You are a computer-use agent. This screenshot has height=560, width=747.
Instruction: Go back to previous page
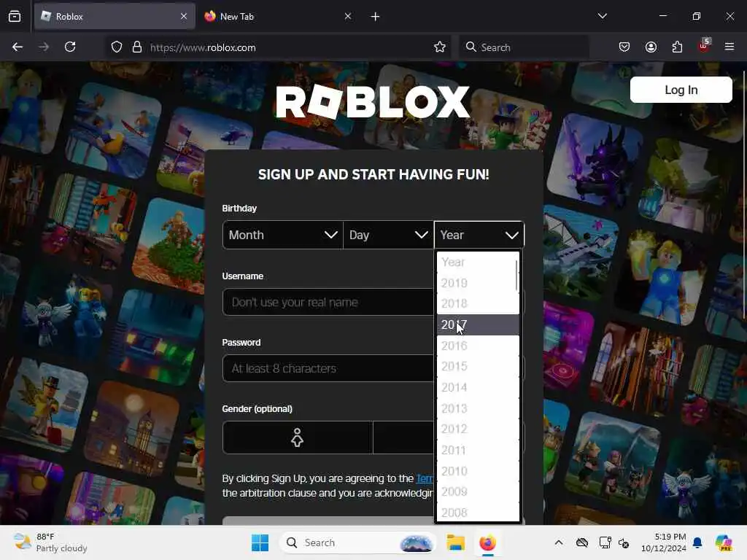tap(18, 47)
